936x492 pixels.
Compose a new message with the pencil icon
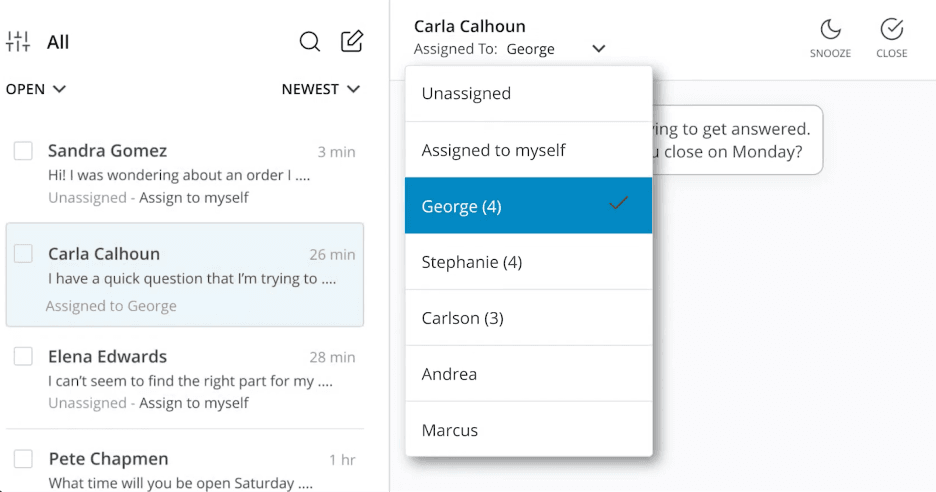(x=352, y=41)
